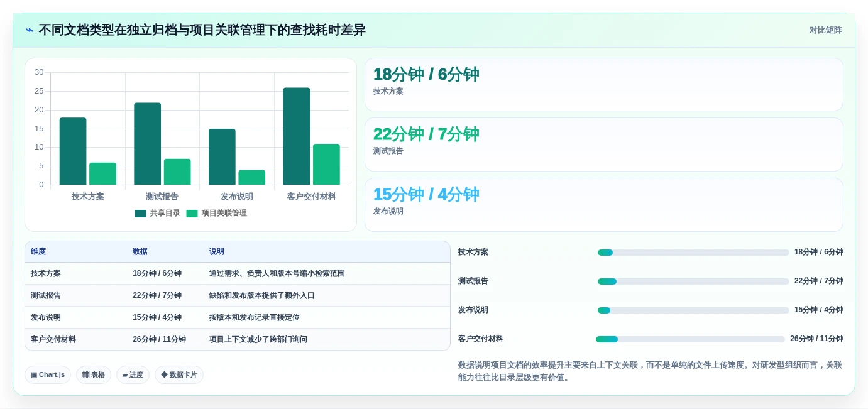
Task: Click the 测试报告 light green bar
Action: point(177,172)
